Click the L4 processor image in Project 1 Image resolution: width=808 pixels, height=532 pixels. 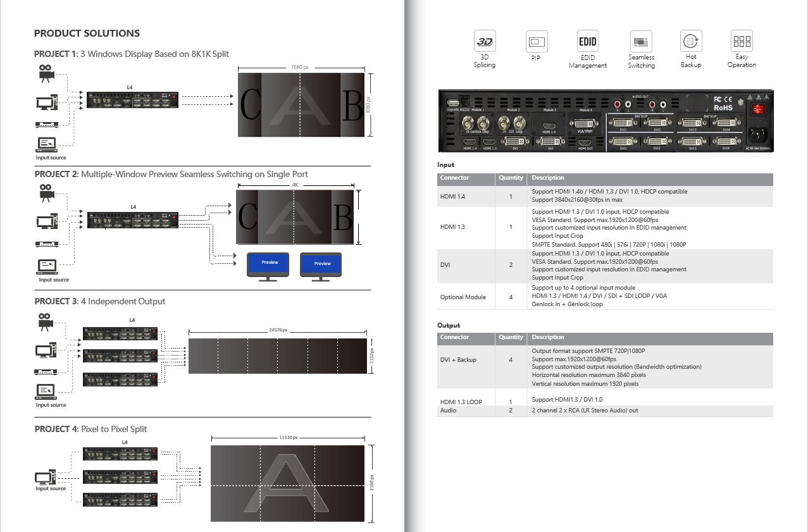click(x=132, y=99)
